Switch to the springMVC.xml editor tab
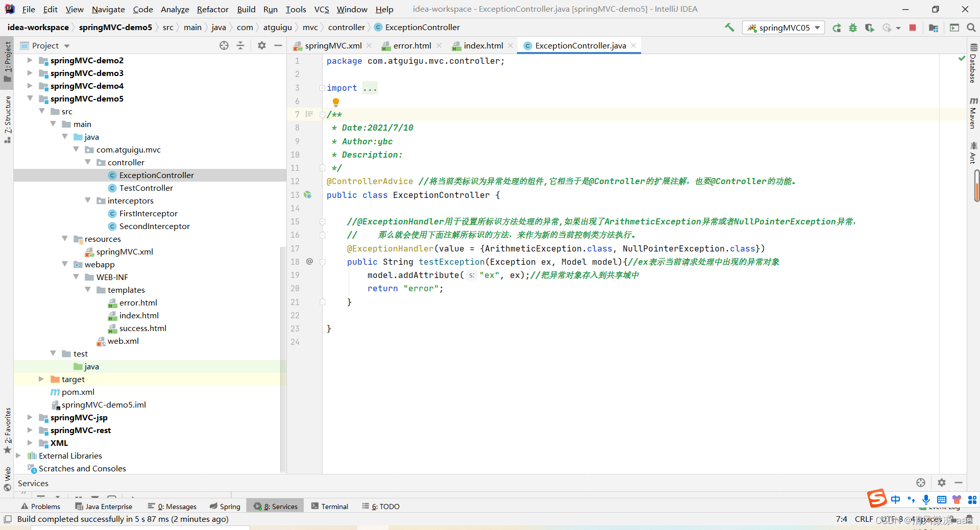 tap(333, 45)
